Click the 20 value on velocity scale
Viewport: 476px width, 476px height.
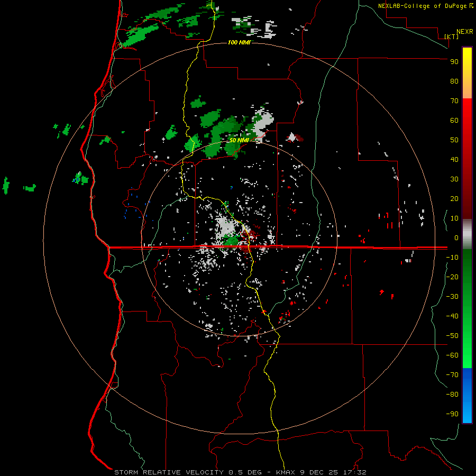click(x=454, y=199)
